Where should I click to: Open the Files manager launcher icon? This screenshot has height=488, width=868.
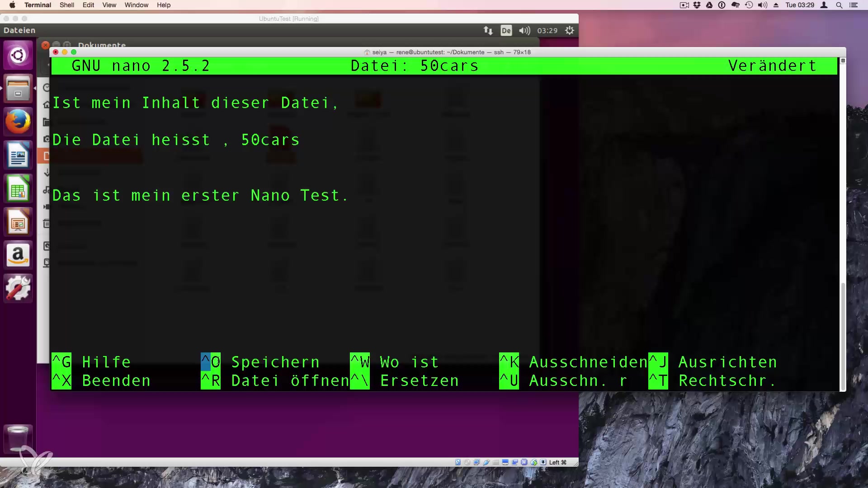tap(18, 89)
